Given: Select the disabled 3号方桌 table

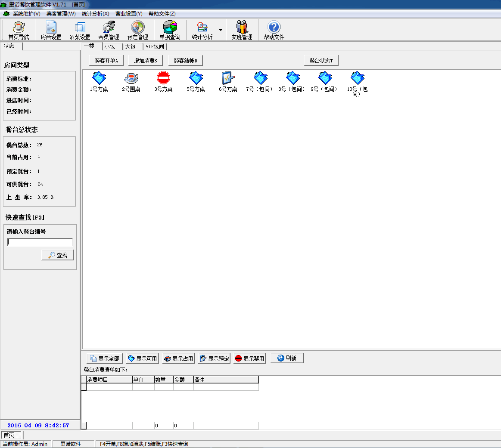Looking at the screenshot, I should coord(163,82).
